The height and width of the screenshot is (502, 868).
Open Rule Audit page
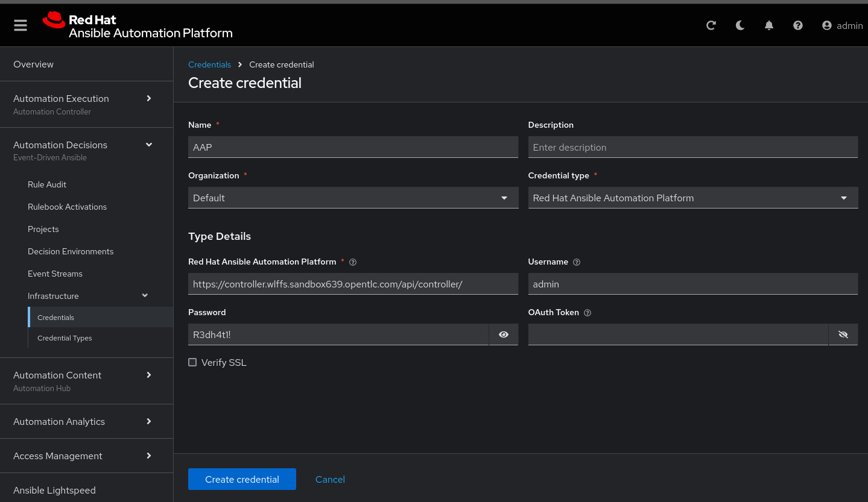click(47, 184)
